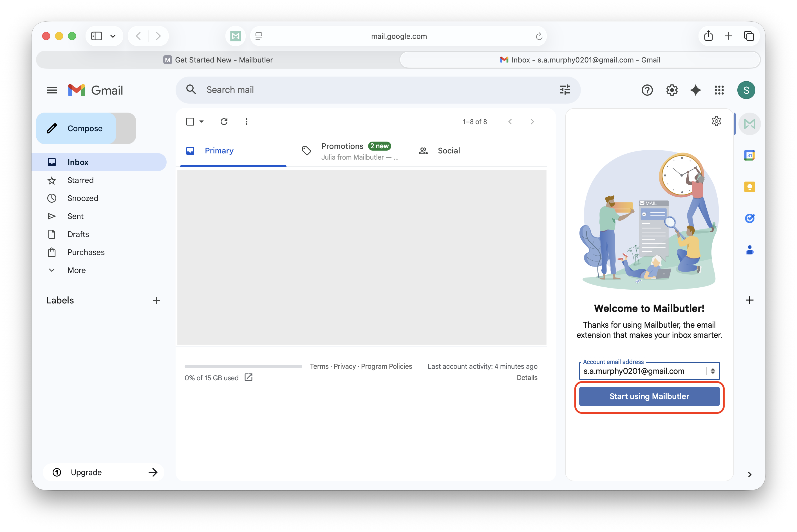This screenshot has height=532, width=797.
Task: Select the Mailbutler side panel icon
Action: [x=749, y=124]
